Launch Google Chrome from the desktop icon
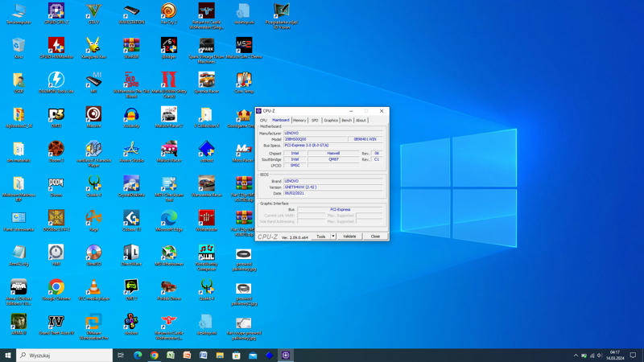 coord(56,290)
